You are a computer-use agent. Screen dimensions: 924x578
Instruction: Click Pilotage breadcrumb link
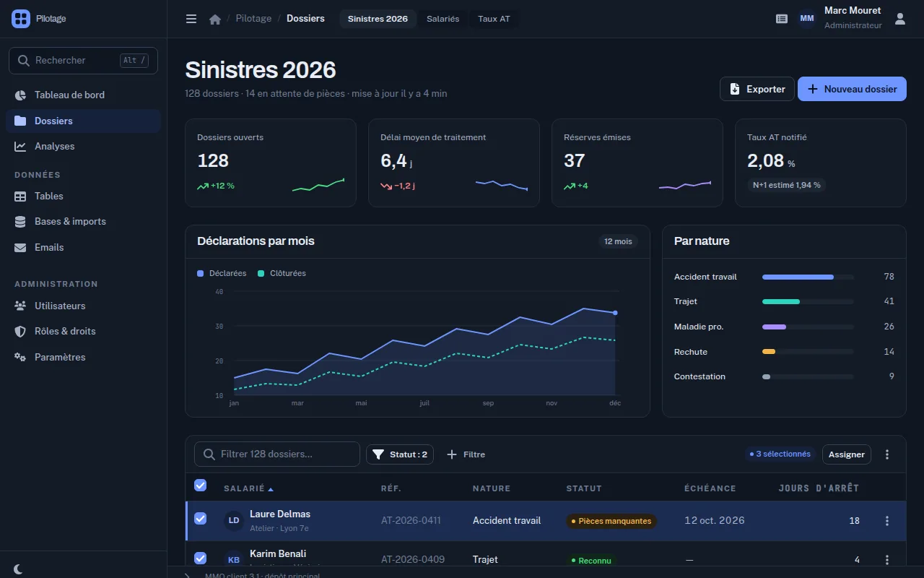[x=253, y=19]
